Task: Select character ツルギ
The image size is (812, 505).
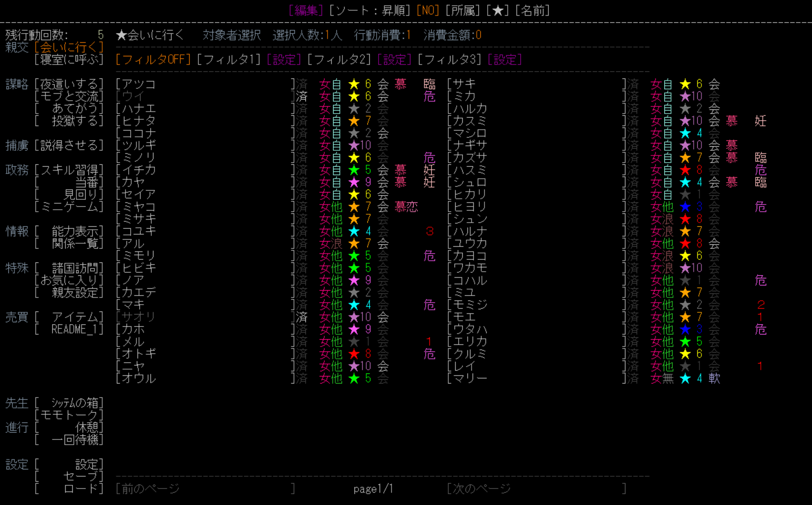Action: click(206, 146)
